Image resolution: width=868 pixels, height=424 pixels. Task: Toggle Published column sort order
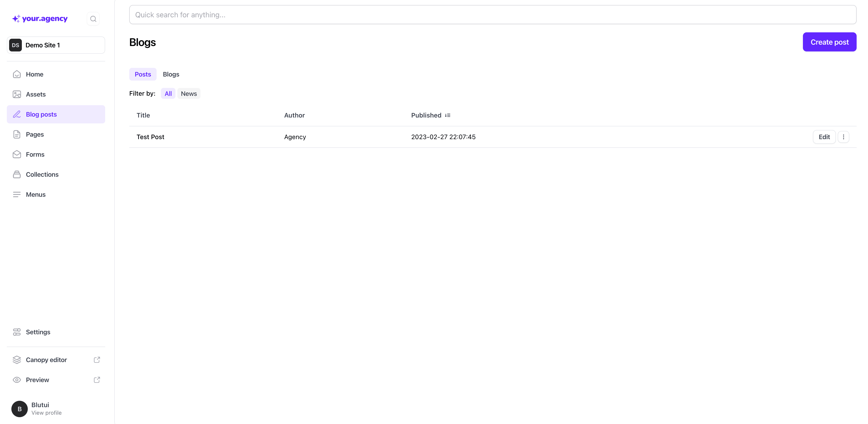[448, 115]
